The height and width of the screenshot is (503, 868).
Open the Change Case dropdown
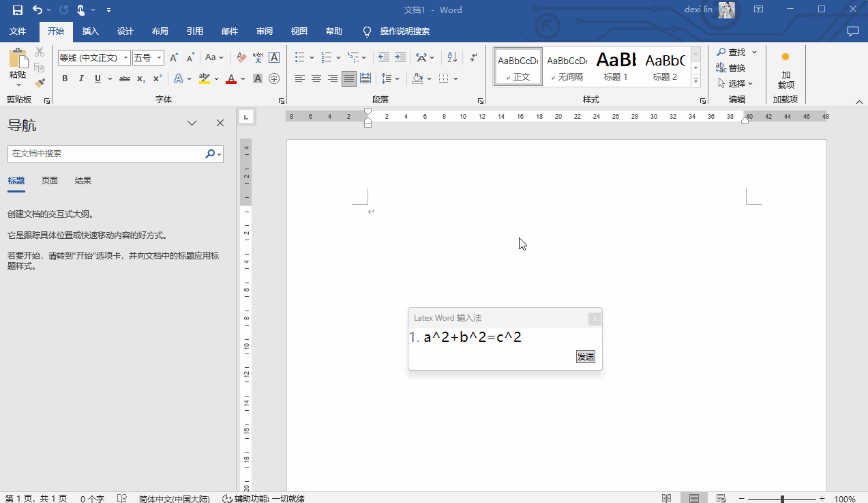214,58
